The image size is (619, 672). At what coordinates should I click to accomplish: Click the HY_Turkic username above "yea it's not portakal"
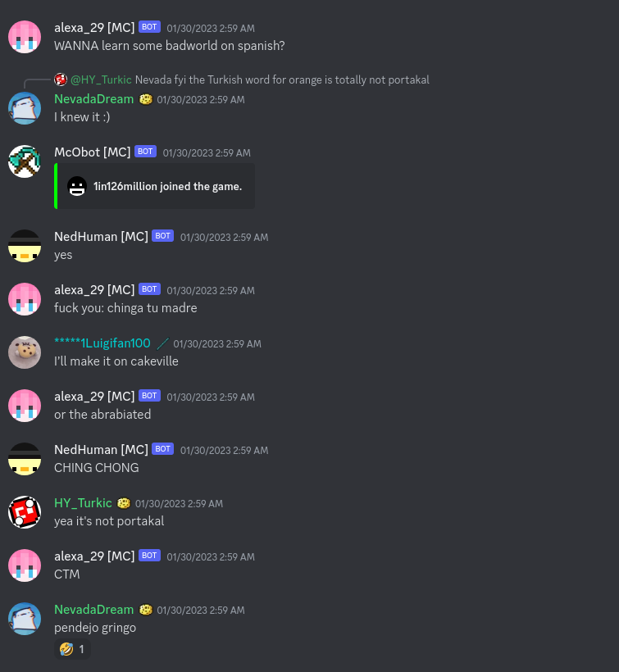pyautogui.click(x=83, y=502)
